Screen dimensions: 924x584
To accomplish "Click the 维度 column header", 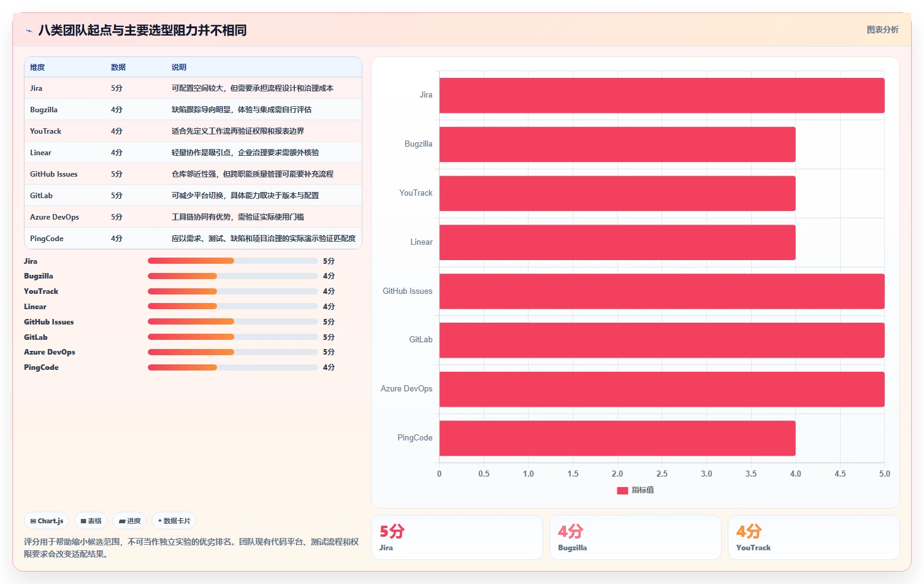I will pyautogui.click(x=37, y=67).
